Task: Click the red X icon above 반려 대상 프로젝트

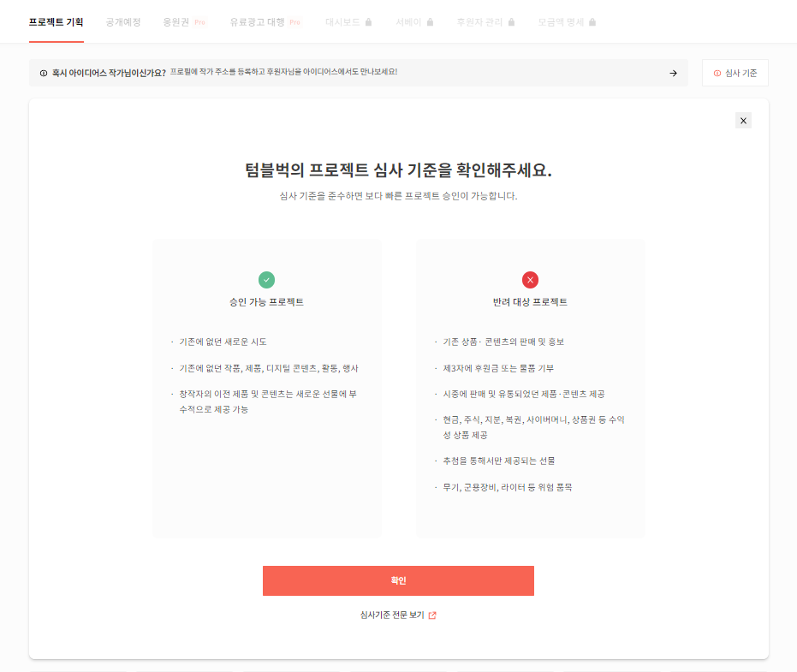Action: click(x=530, y=280)
